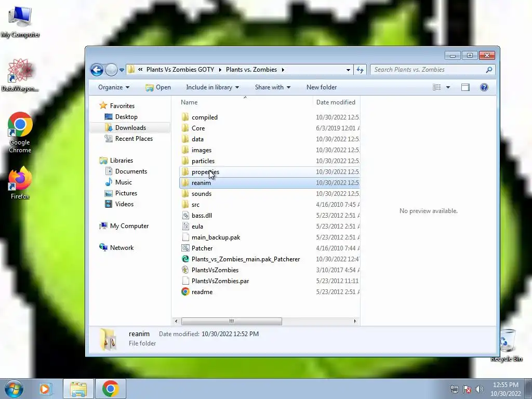Open the Include in library menu
The image size is (532, 399).
click(x=212, y=87)
